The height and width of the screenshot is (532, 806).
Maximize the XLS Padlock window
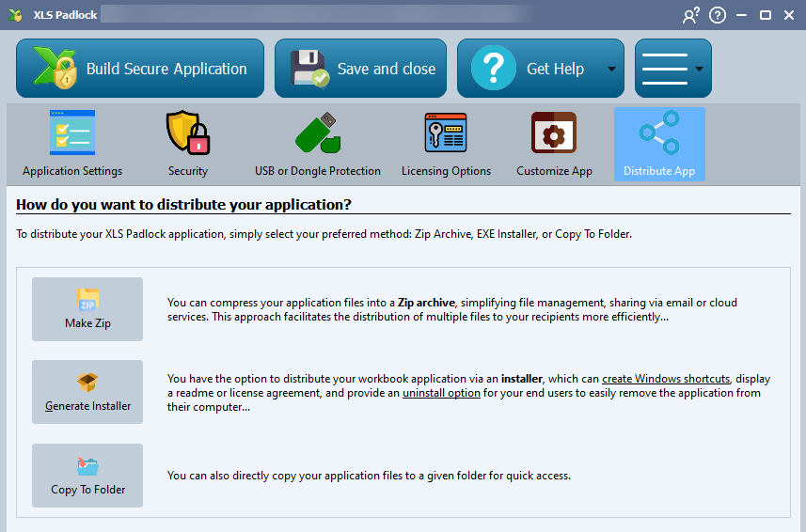click(766, 15)
